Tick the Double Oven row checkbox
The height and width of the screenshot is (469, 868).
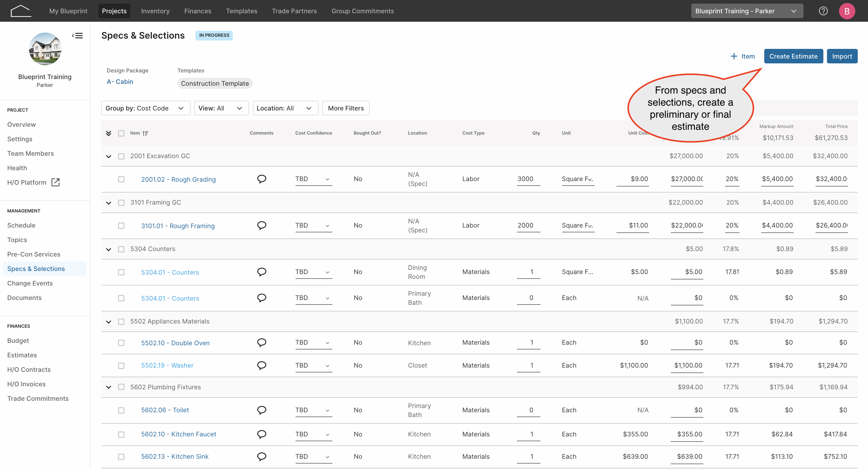(x=121, y=343)
